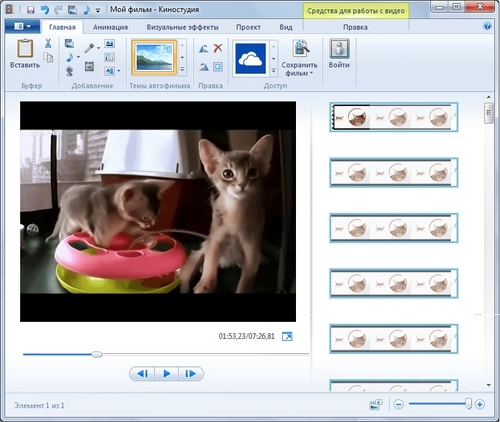Open the Правка video tools tab
Screen dimensions: 500x422
click(355, 27)
